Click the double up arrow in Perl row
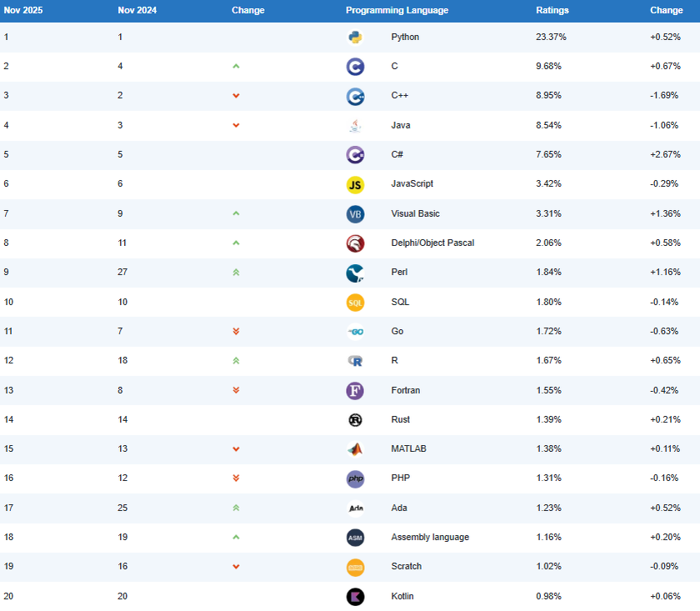700x611 pixels. 236,273
